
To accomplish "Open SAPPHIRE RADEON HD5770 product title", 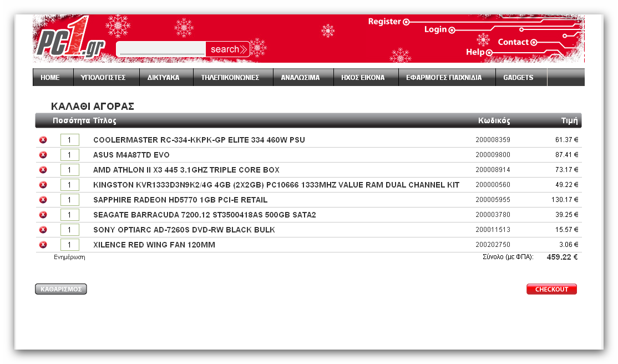I will 180,200.
